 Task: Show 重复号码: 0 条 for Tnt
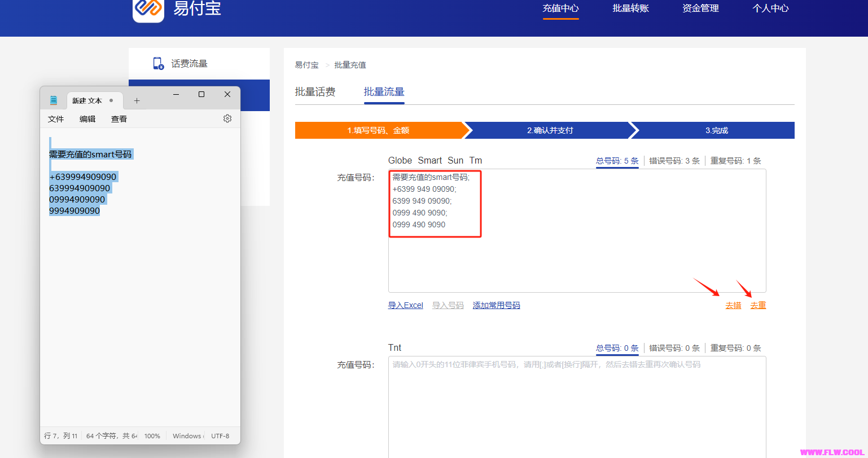point(736,348)
